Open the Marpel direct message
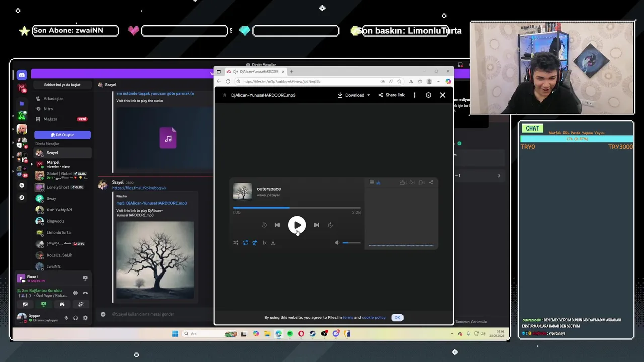The height and width of the screenshot is (362, 644). click(x=62, y=164)
